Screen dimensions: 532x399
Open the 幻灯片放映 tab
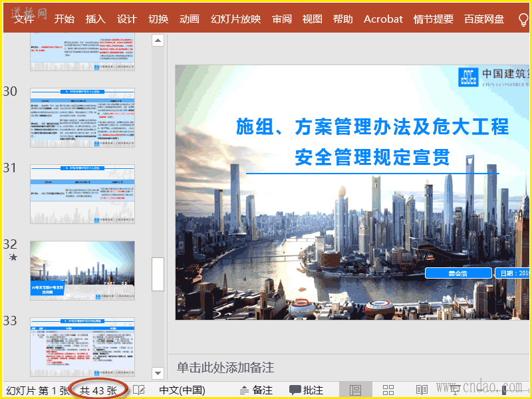[236, 19]
